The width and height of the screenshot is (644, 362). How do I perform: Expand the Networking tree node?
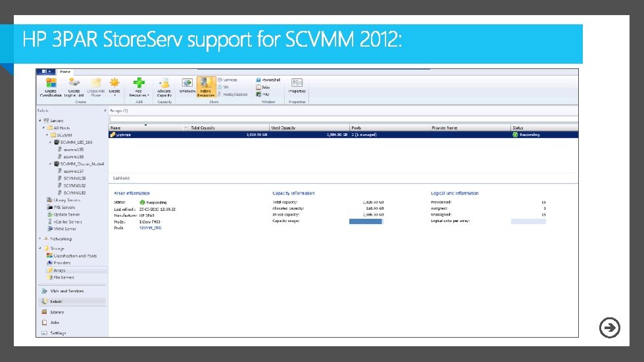tap(40, 238)
